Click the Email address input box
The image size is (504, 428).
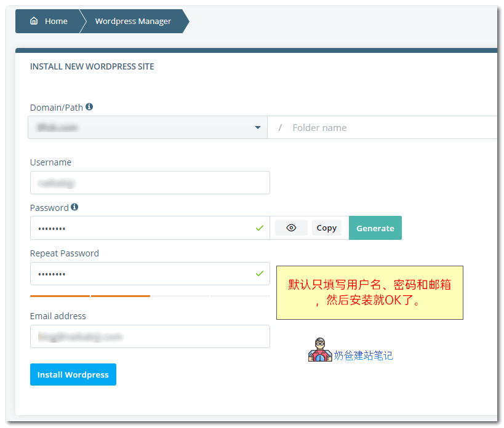coord(150,336)
